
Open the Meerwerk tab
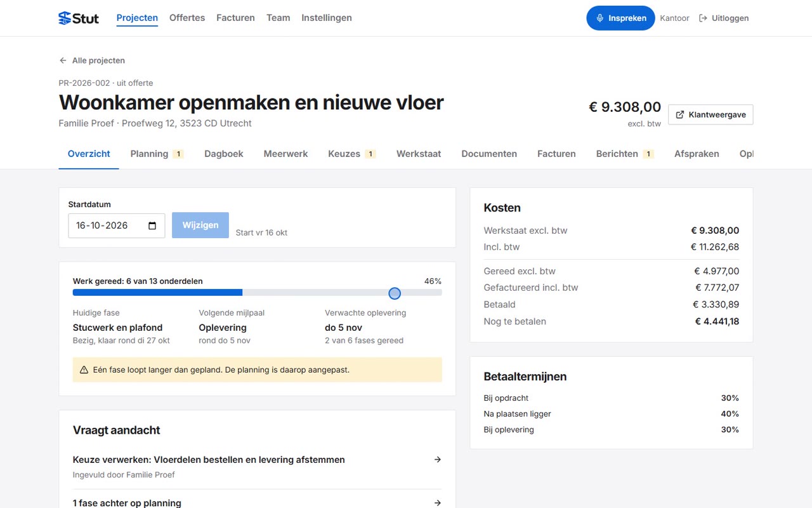[x=285, y=154]
